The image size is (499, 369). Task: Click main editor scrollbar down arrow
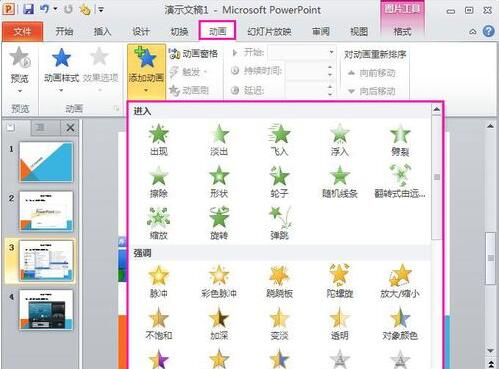[490, 351]
